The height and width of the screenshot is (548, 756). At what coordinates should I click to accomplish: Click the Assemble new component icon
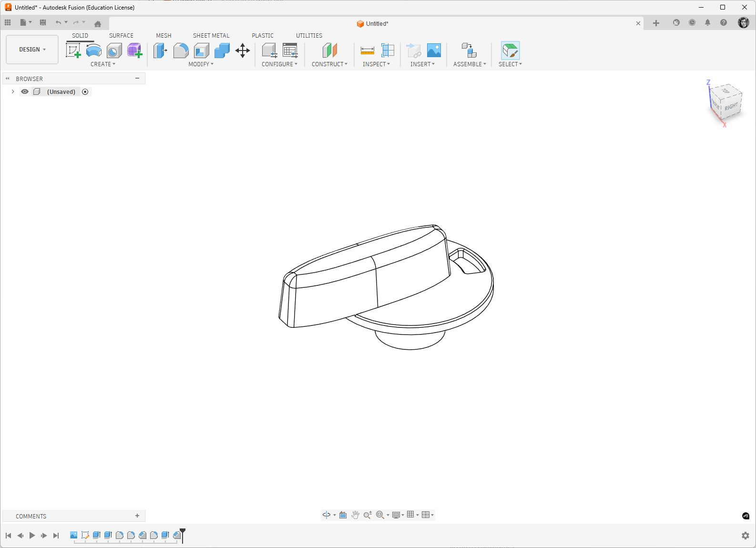click(470, 51)
